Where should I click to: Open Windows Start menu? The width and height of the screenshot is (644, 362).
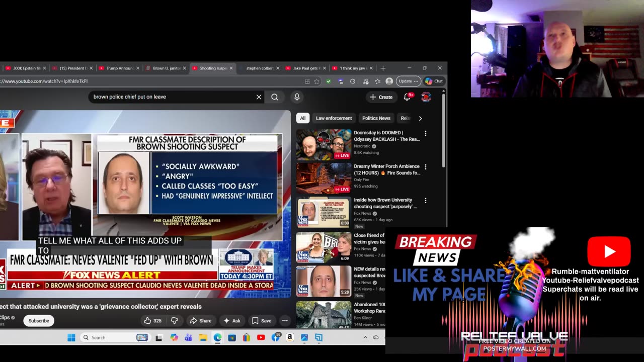71,337
